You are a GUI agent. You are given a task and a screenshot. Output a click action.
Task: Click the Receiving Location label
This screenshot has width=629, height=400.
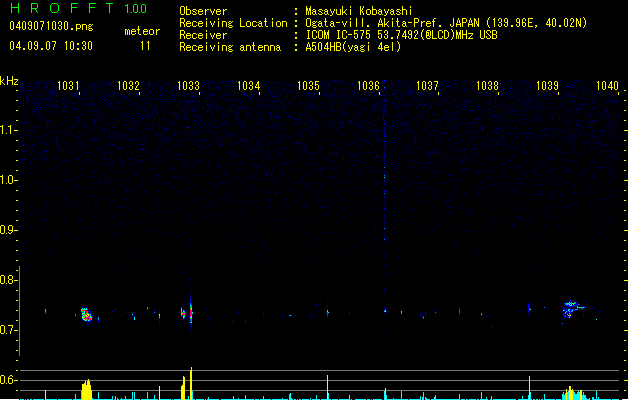click(x=233, y=23)
